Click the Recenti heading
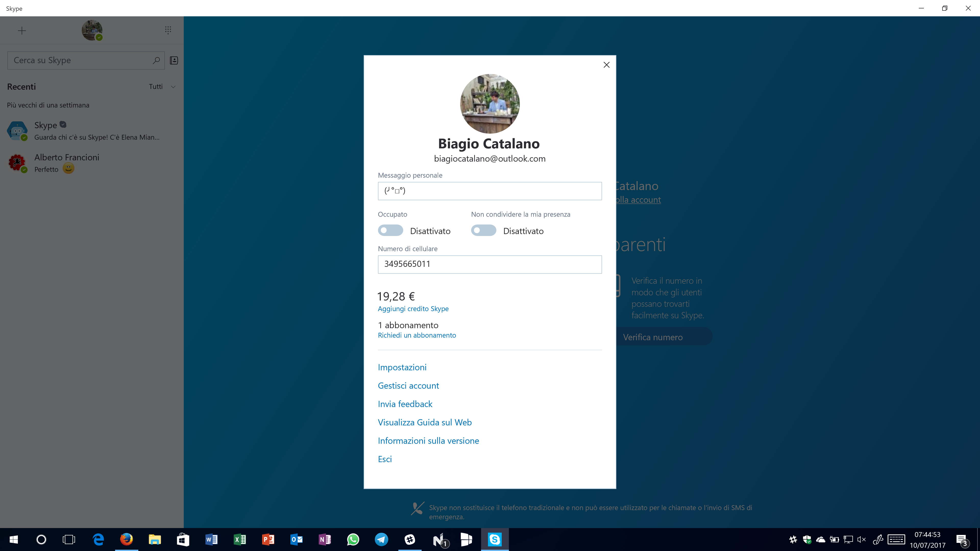Screen dimensions: 980x551 click(x=21, y=87)
